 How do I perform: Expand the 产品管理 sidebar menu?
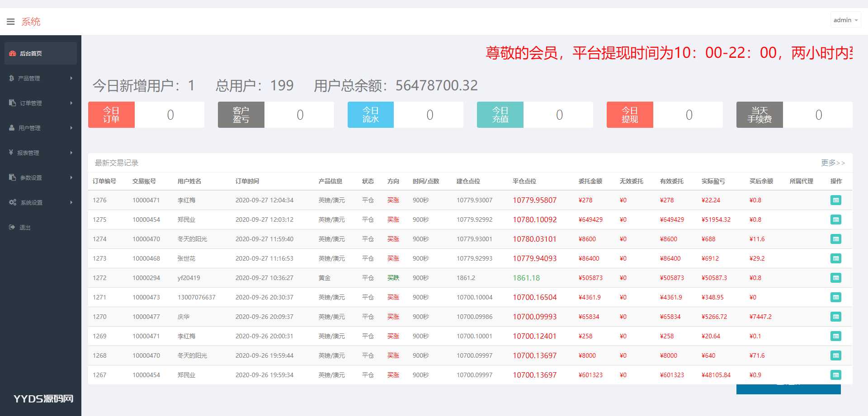(29, 79)
